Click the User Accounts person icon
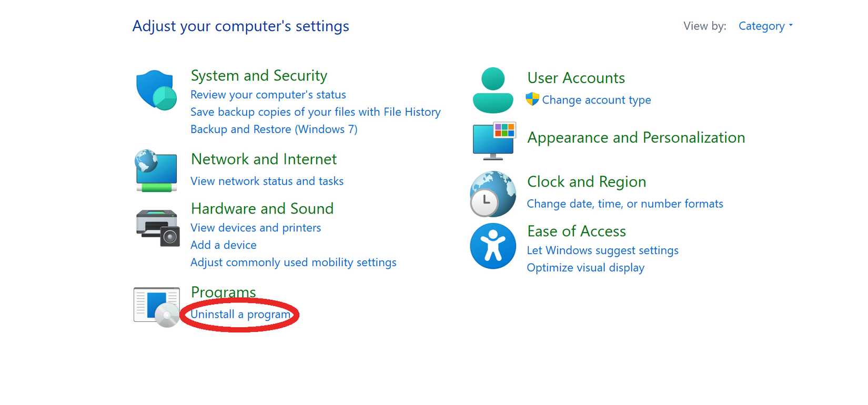Screen dimensions: 868x405 coord(492,89)
